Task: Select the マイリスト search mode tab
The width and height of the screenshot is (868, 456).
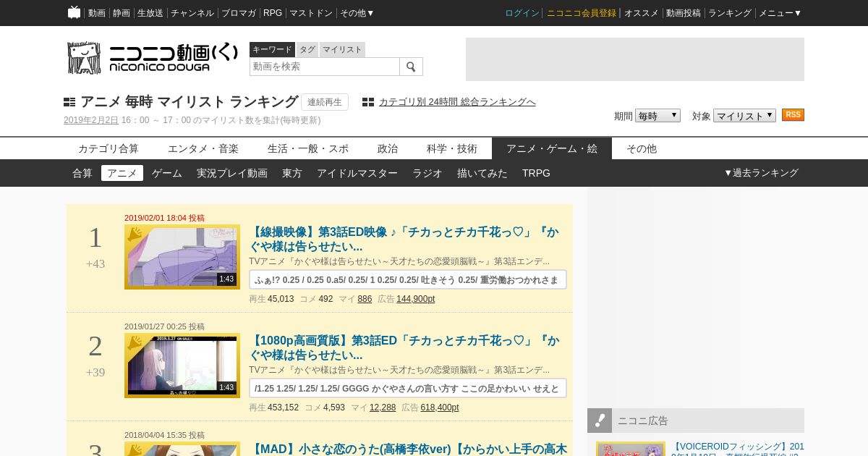Action: (342, 50)
